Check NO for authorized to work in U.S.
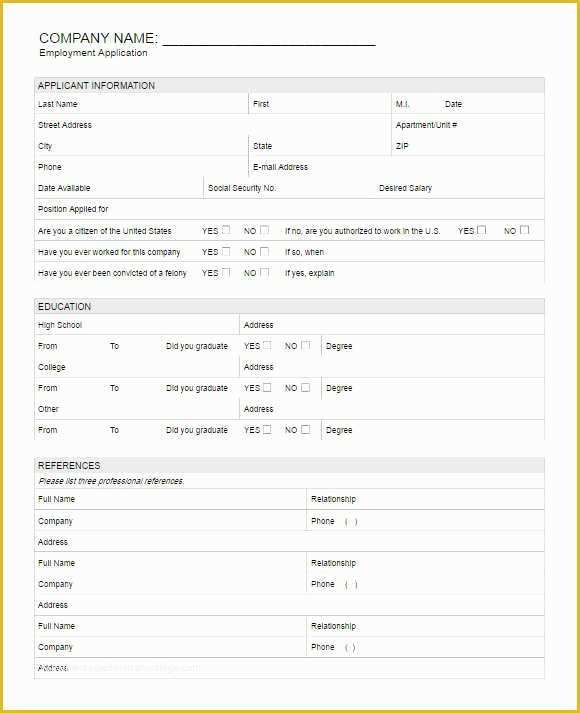The width and height of the screenshot is (580, 713). 525,230
